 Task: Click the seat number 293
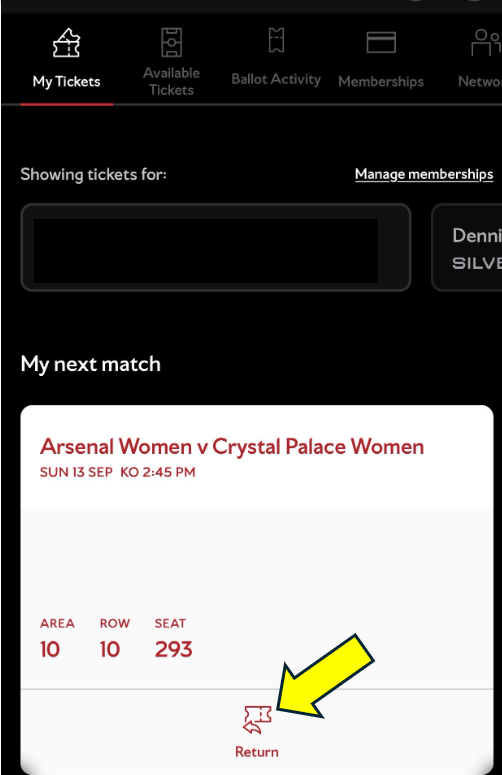pyautogui.click(x=173, y=649)
